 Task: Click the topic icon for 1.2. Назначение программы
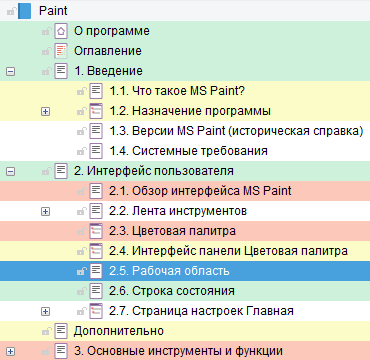[x=96, y=111]
